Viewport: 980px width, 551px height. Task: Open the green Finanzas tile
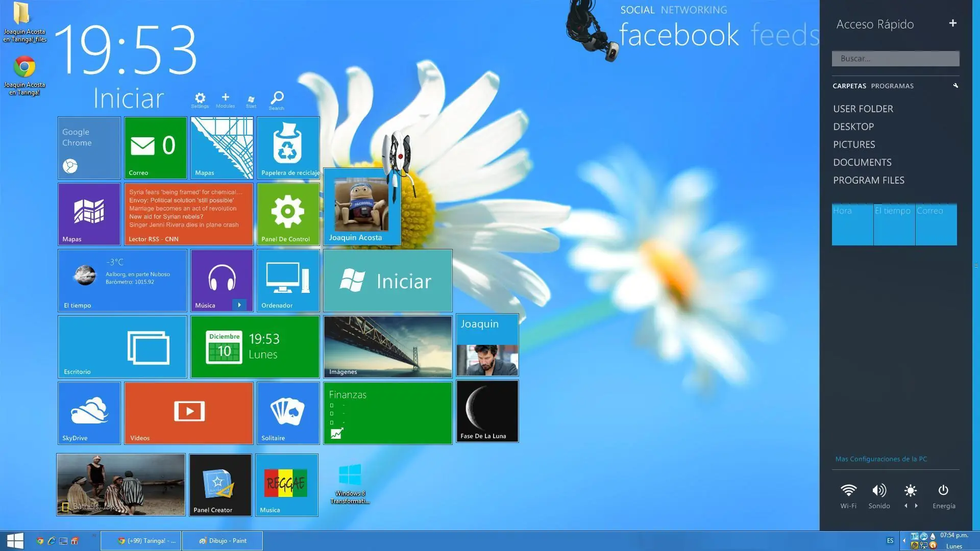(388, 413)
